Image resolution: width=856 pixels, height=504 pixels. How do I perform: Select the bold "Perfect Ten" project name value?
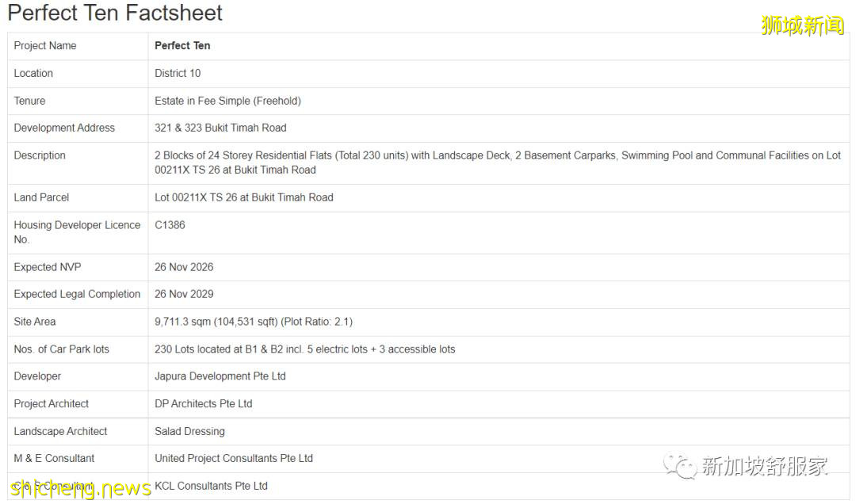(182, 46)
